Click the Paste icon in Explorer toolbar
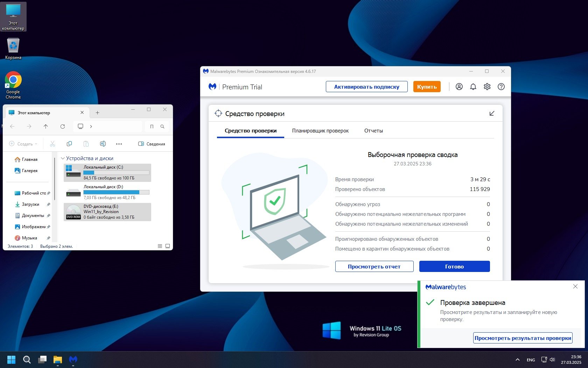Screen dimensions: 588x368 [x=86, y=144]
